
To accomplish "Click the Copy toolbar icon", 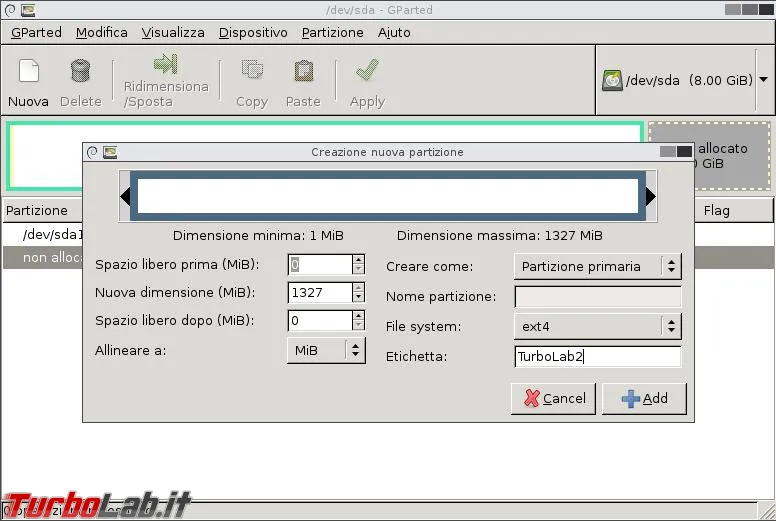I will tap(252, 70).
